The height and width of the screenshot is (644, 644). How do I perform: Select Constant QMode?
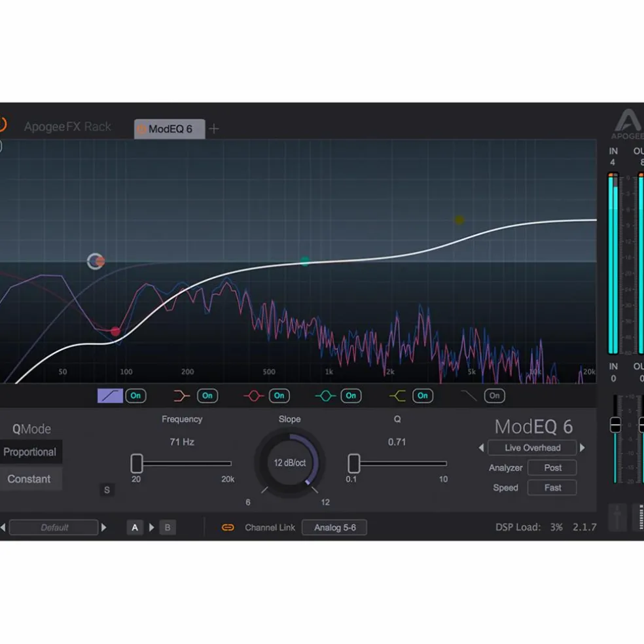tap(30, 479)
